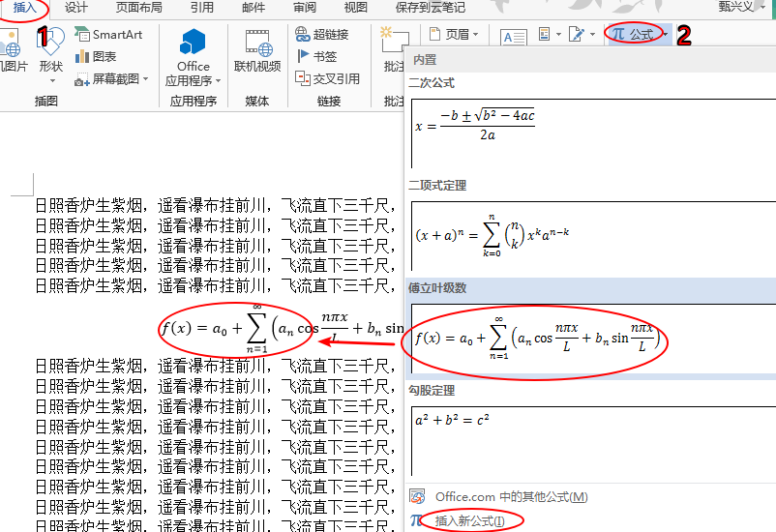Open the Office 应用程序 add-ins icon
This screenshot has width=776, height=532.
click(x=193, y=44)
